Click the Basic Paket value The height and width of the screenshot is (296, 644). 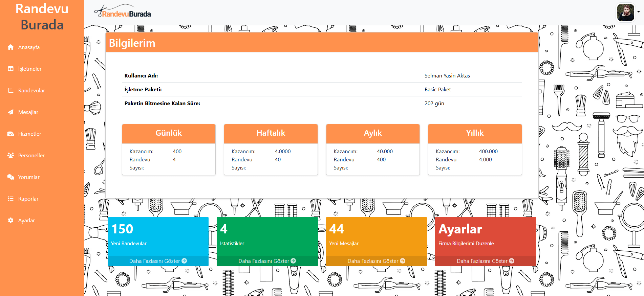(x=438, y=90)
